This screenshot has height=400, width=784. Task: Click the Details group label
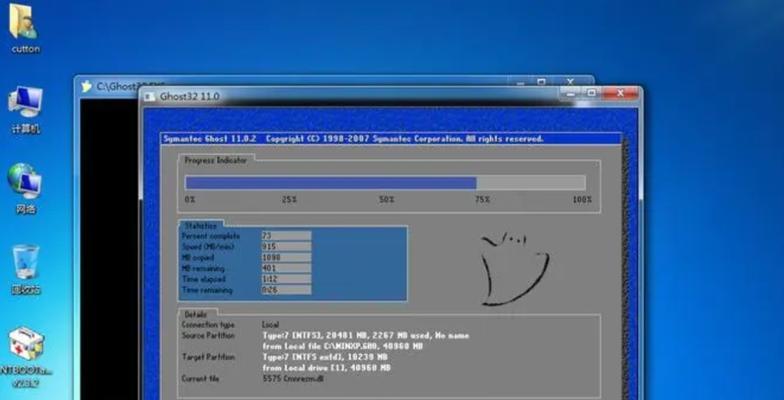click(x=196, y=314)
